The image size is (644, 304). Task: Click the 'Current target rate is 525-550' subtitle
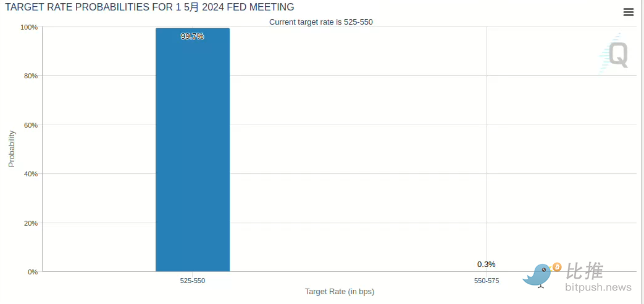click(x=321, y=22)
